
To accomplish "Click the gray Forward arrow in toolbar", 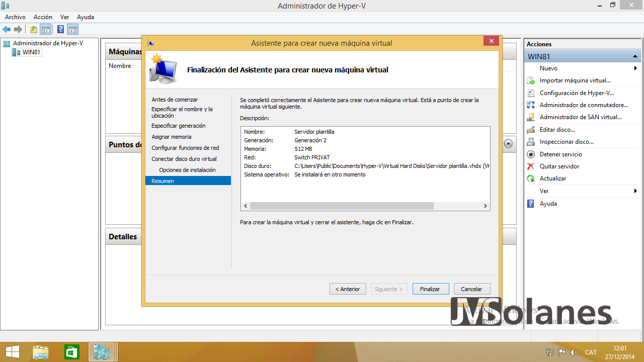I will point(18,29).
